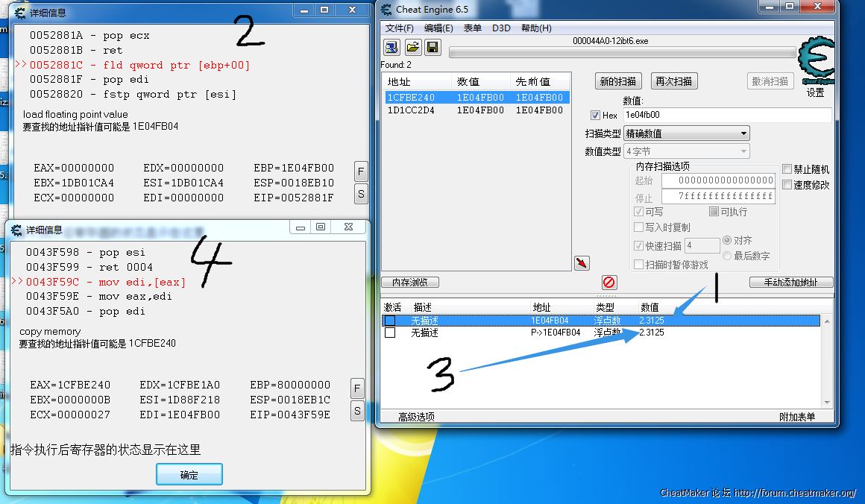
Task: Activate checkbox for pointer P->1E04FB04 entry
Action: (390, 333)
